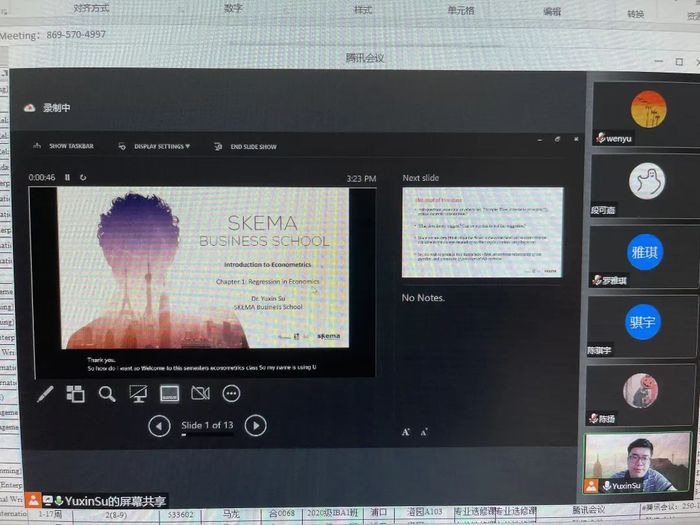700x525 pixels.
Task: Select the 雅琪 participant tile
Action: point(643,257)
